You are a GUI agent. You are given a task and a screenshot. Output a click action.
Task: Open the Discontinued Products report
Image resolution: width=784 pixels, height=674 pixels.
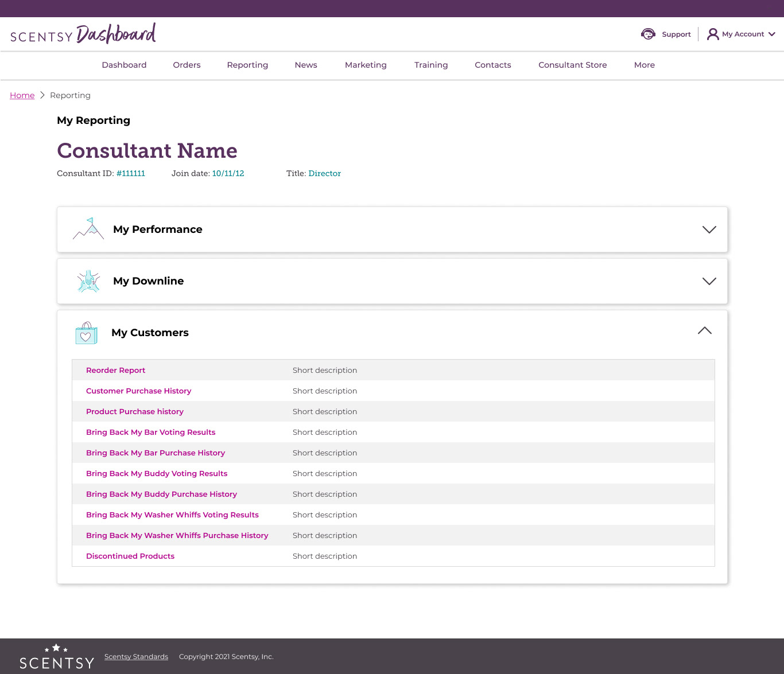130,556
